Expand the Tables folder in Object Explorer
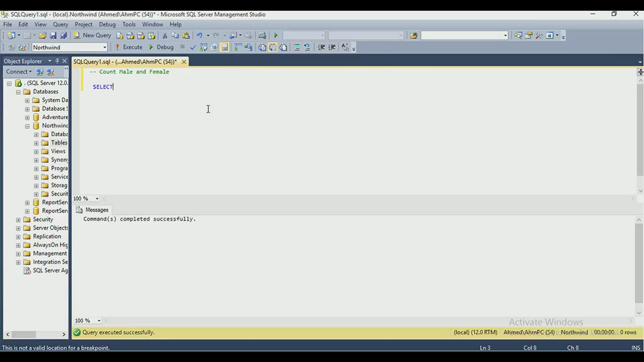 (36, 143)
